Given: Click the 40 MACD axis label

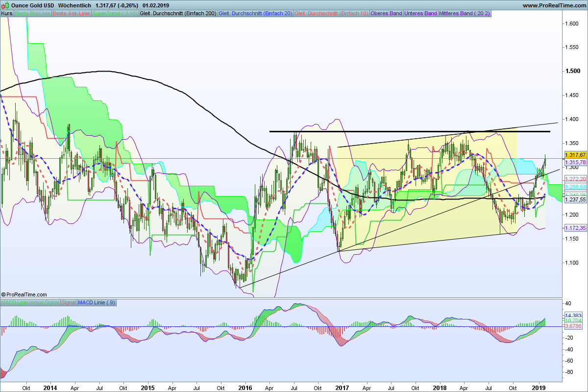Looking at the screenshot, I should tap(569, 303).
